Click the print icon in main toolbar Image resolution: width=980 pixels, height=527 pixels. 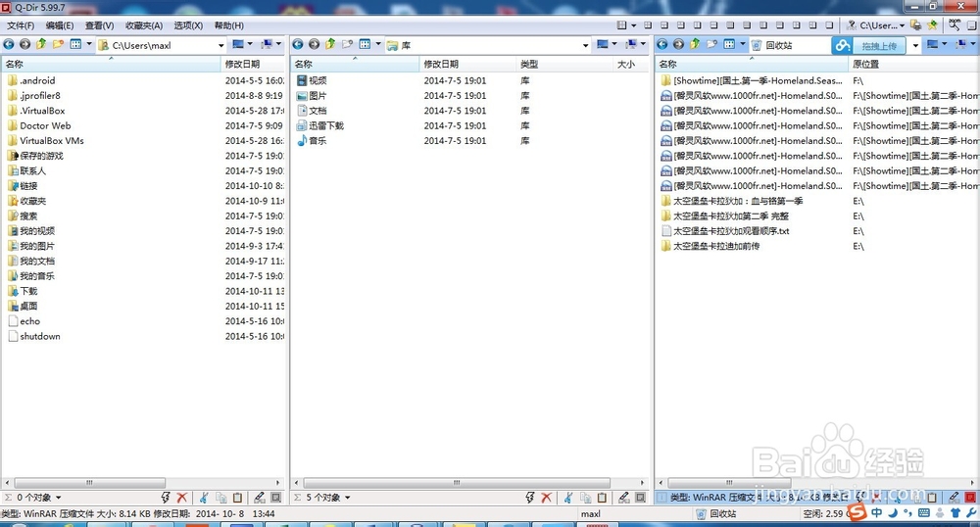pyautogui.click(x=915, y=24)
